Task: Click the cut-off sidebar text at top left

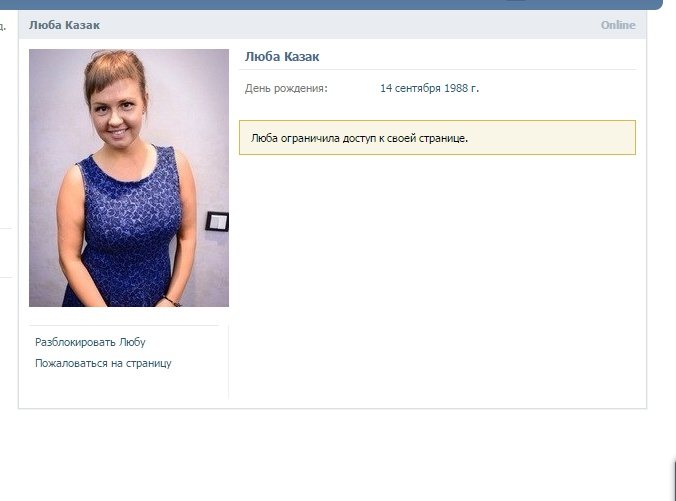Action: pyautogui.click(x=4, y=26)
